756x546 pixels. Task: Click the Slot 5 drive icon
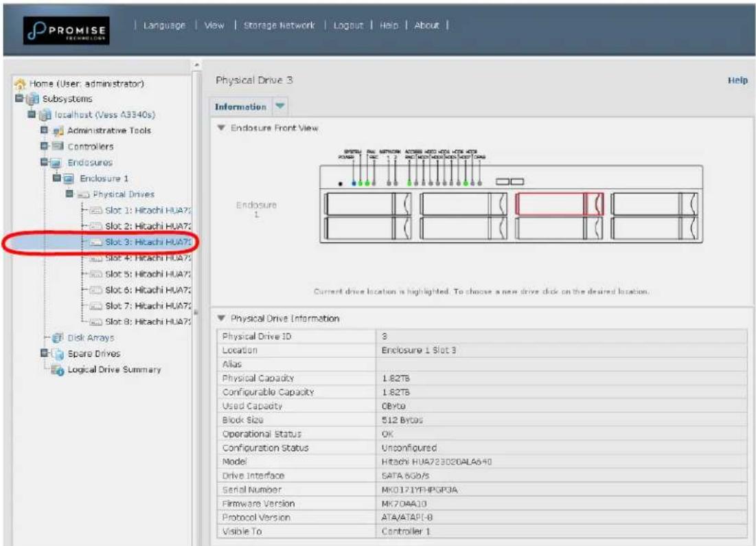tap(96, 274)
